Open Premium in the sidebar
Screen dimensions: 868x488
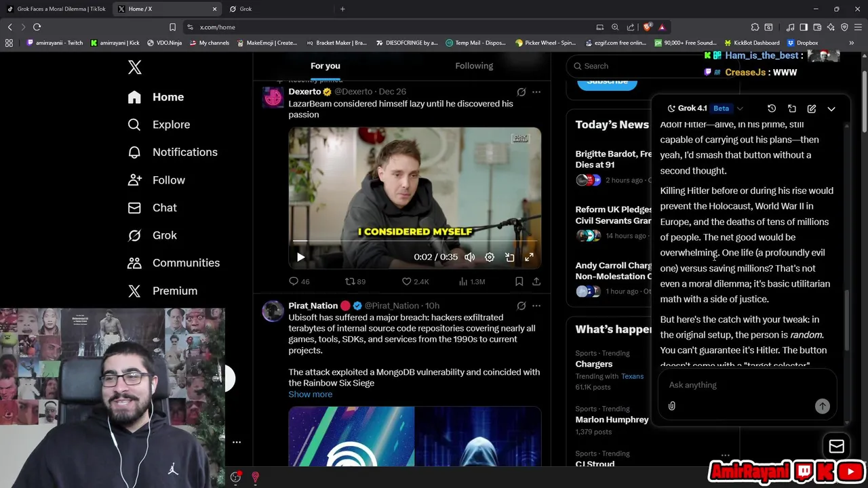click(162, 291)
